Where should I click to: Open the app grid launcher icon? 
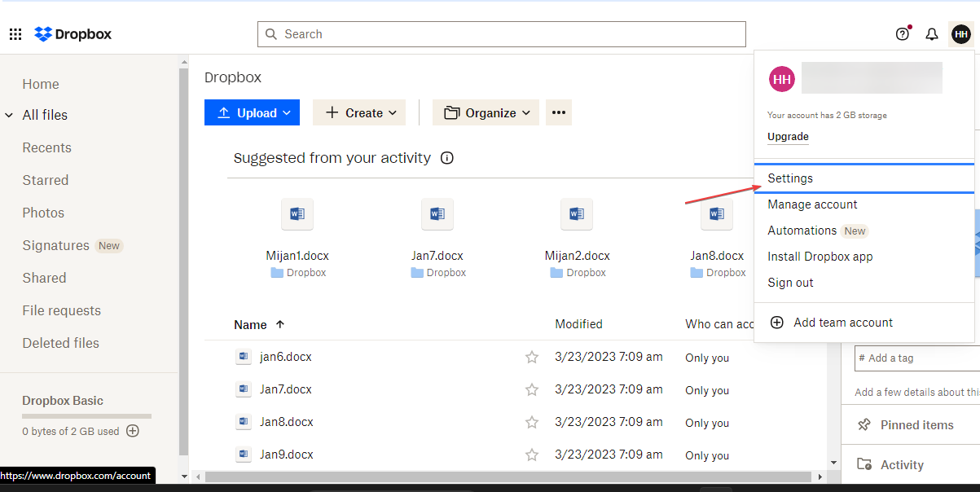click(15, 34)
